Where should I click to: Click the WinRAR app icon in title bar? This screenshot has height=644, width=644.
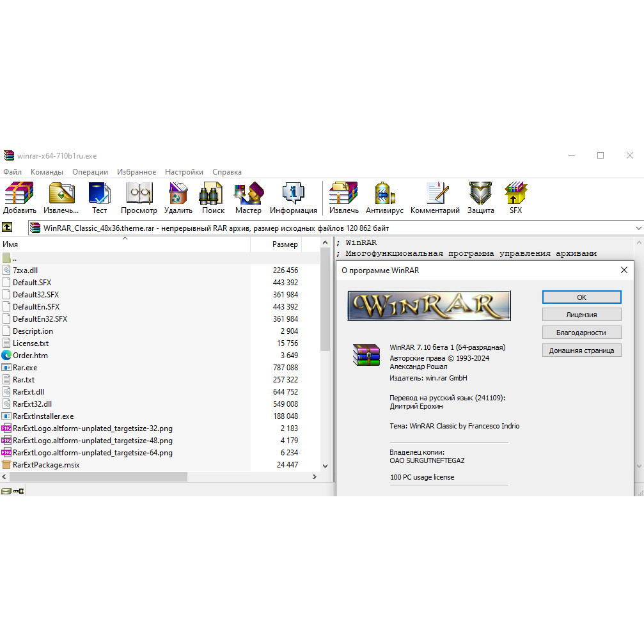[8, 155]
